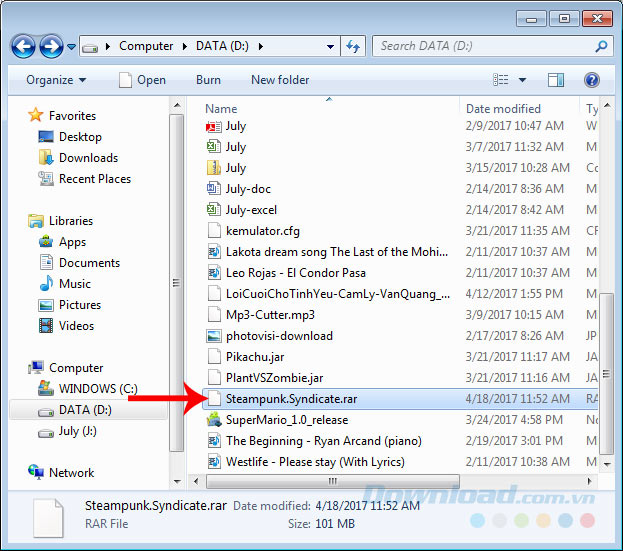
Task: Expand the view options dropdown arrow
Action: pyautogui.click(x=523, y=80)
